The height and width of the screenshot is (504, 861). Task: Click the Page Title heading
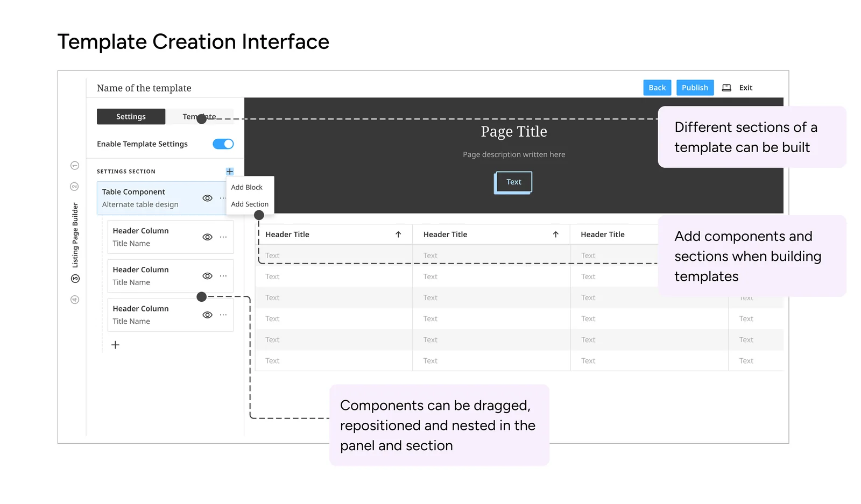tap(514, 132)
